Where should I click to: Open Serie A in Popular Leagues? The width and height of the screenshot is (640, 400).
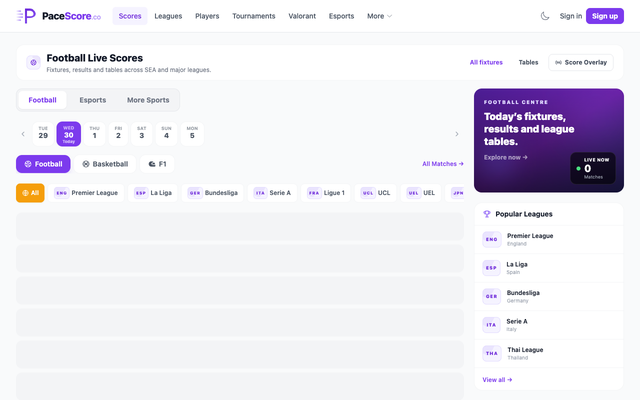click(x=549, y=325)
